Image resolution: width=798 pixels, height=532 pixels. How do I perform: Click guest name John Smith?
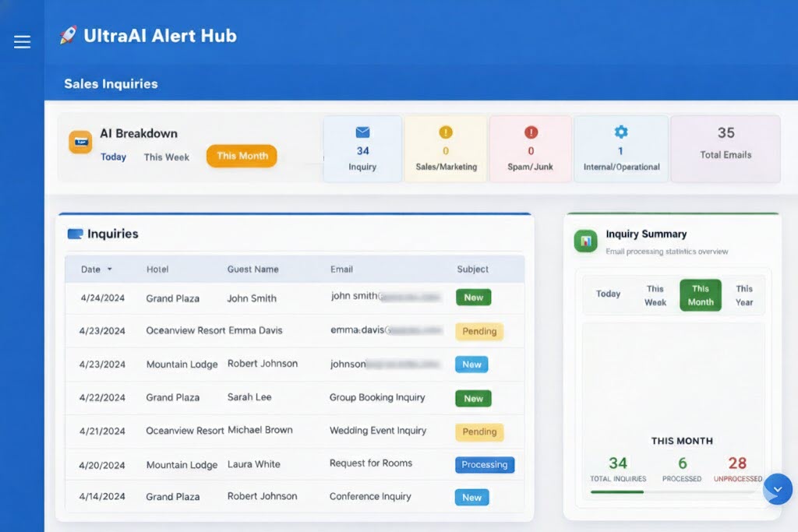point(252,298)
